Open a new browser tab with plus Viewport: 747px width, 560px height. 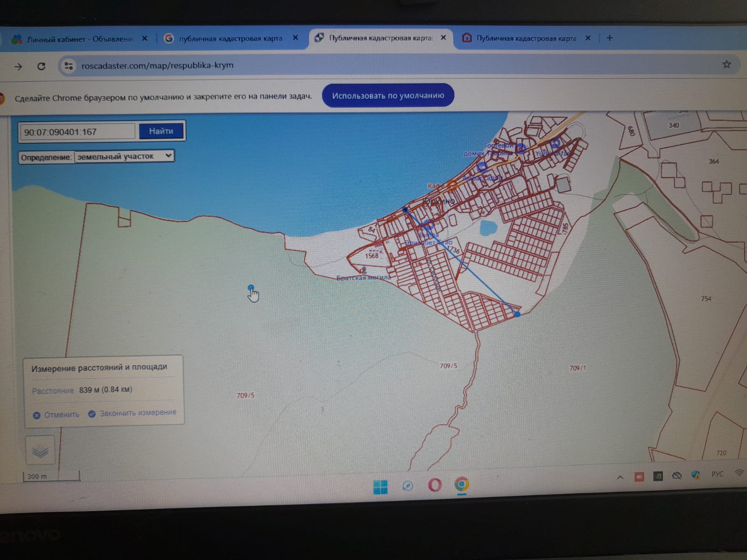click(x=609, y=38)
